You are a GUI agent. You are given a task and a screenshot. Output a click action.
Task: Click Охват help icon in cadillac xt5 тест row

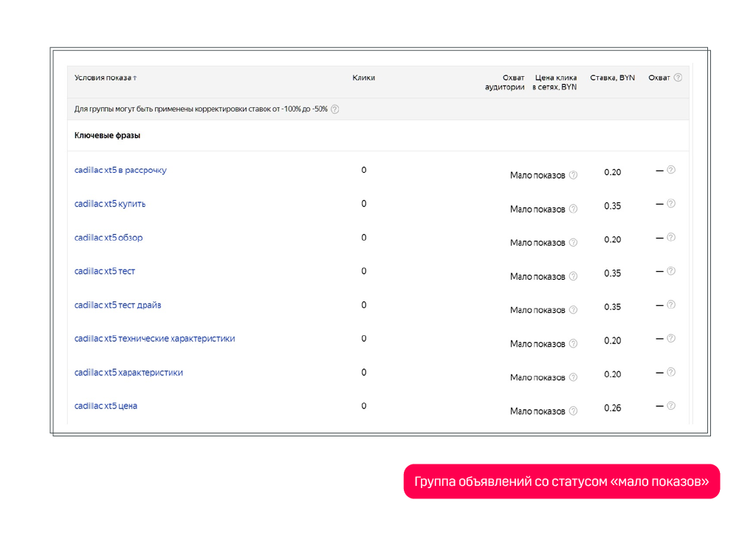click(671, 271)
